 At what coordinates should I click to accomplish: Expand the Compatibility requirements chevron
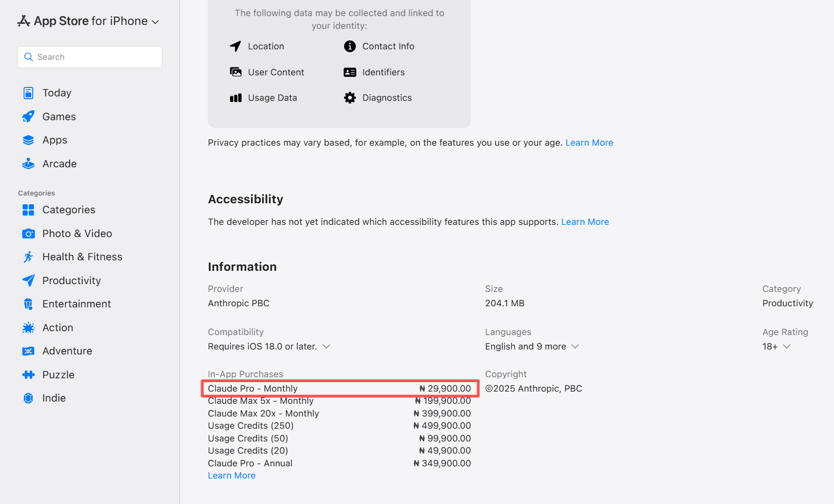click(x=326, y=347)
